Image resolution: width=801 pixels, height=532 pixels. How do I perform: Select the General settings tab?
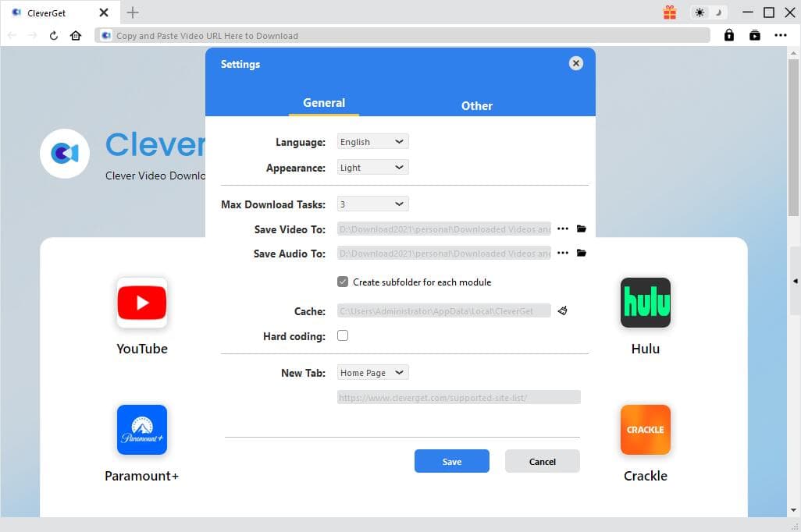(x=323, y=102)
